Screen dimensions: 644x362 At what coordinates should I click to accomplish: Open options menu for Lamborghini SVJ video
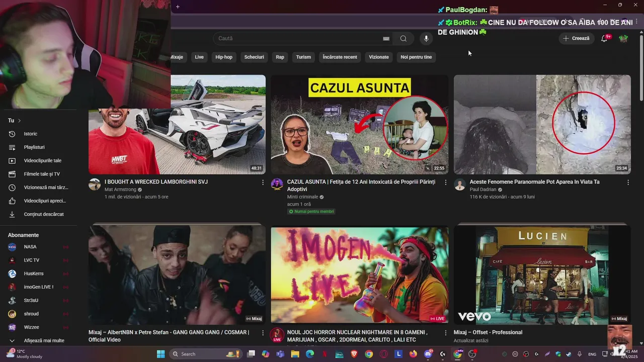coord(263,183)
